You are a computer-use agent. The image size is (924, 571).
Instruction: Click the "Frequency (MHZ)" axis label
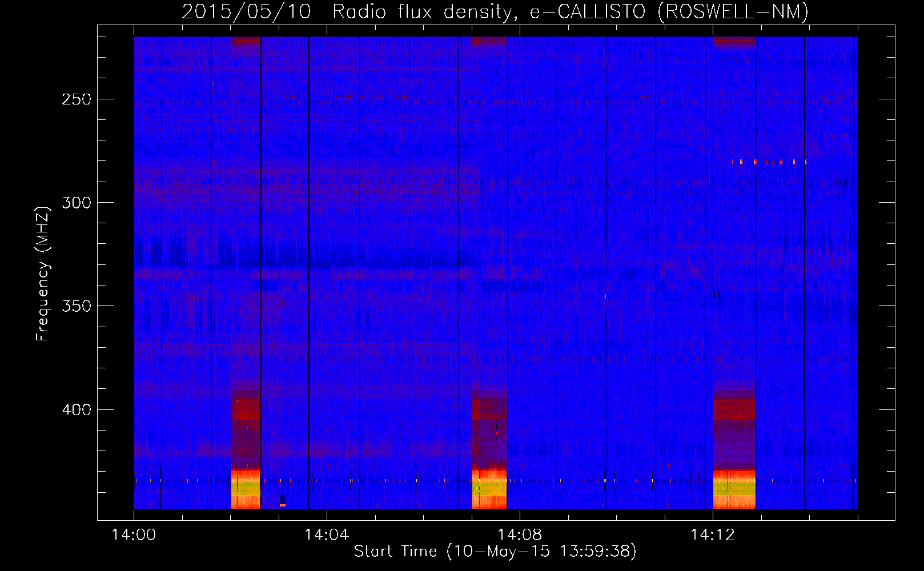43,274
